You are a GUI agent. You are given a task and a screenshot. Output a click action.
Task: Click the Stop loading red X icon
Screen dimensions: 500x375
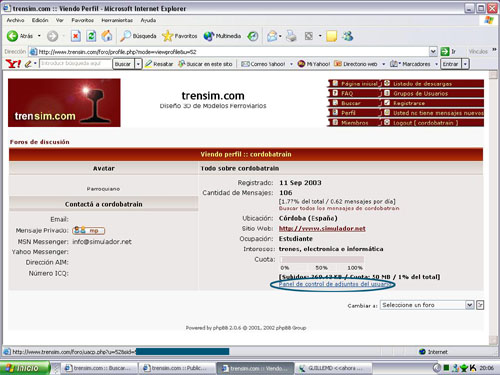click(x=76, y=36)
